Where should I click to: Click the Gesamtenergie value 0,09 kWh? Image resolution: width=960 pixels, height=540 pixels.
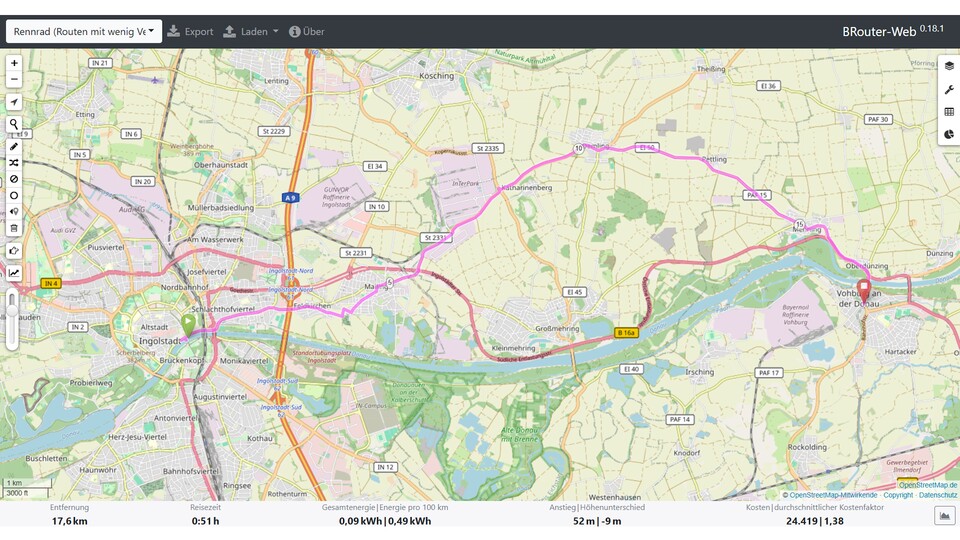pos(361,521)
